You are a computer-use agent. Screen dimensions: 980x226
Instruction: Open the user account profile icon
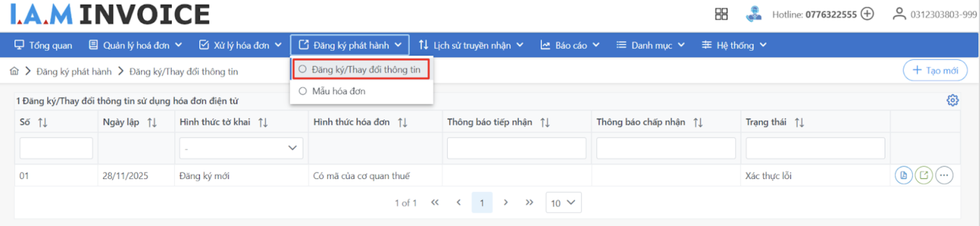(x=899, y=14)
